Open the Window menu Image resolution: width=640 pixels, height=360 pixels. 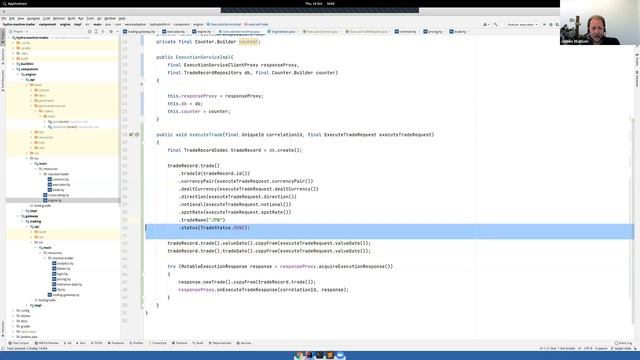tap(110, 18)
